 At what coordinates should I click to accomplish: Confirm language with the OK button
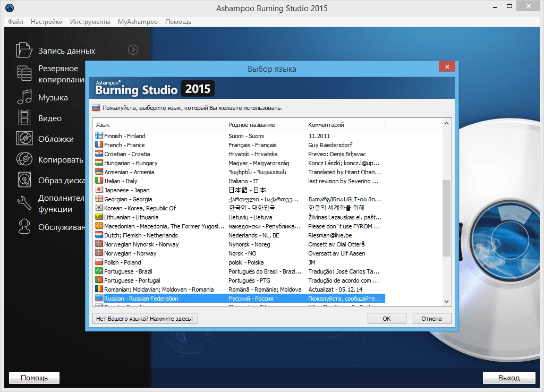coord(387,319)
